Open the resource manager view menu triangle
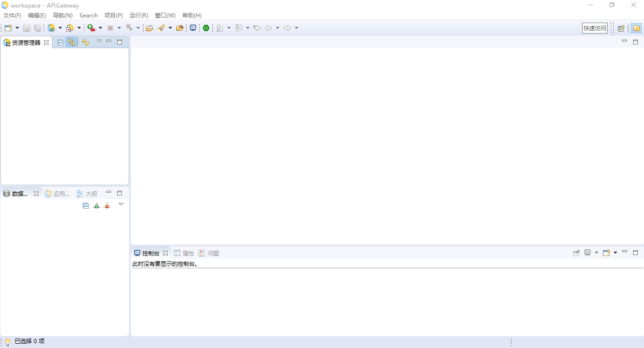The height and width of the screenshot is (348, 644). (99, 41)
